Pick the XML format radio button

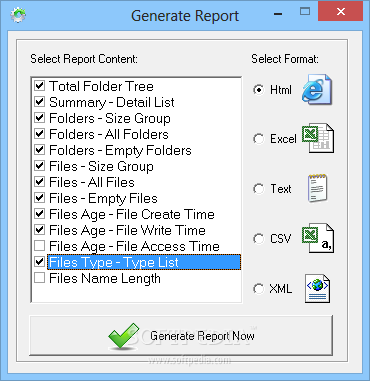258,289
